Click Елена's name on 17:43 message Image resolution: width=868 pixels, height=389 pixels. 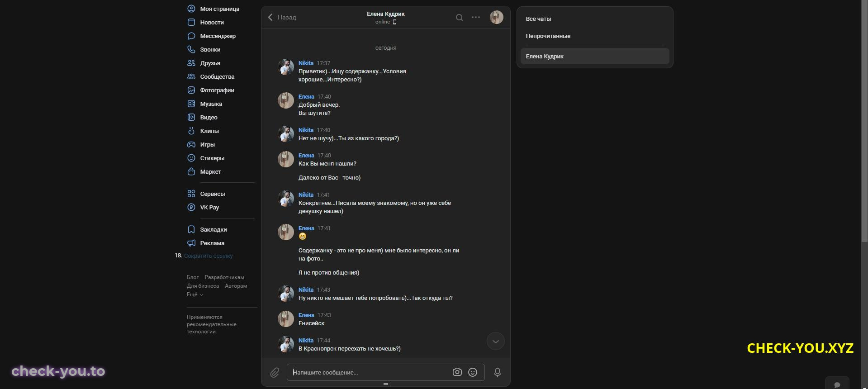coord(306,315)
